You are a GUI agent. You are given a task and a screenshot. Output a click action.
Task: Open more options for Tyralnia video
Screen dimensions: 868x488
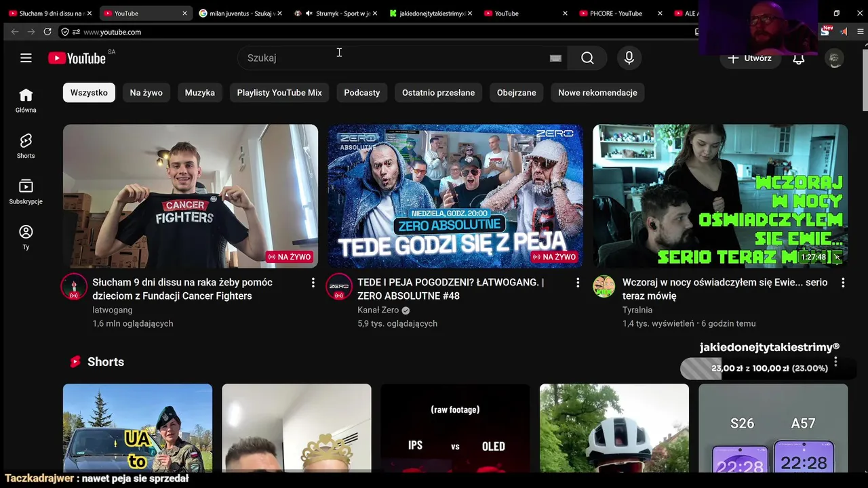point(843,283)
